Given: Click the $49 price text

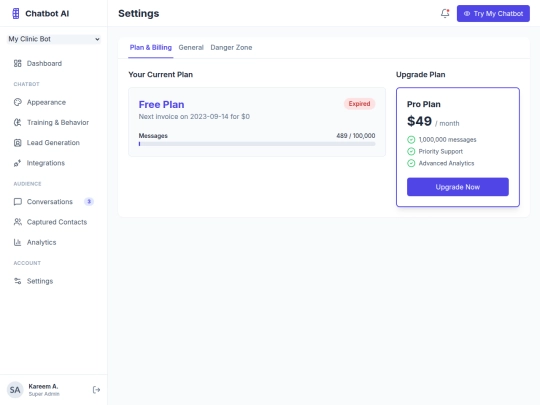Looking at the screenshot, I should click(419, 121).
